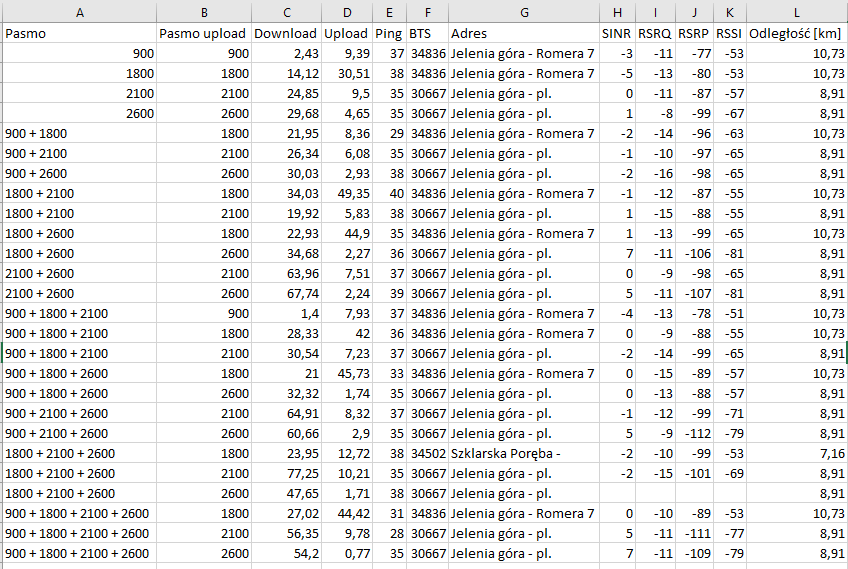Select column L header
The height and width of the screenshot is (569, 848).
797,12
